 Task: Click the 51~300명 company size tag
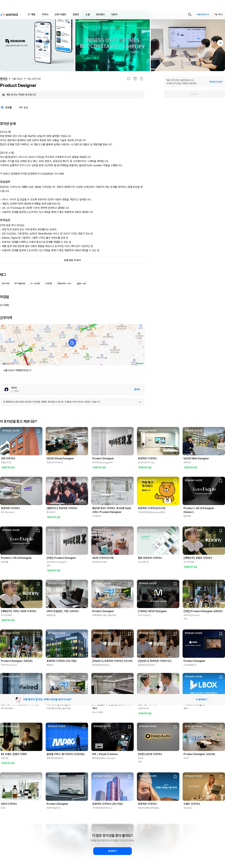pyautogui.click(x=35, y=283)
